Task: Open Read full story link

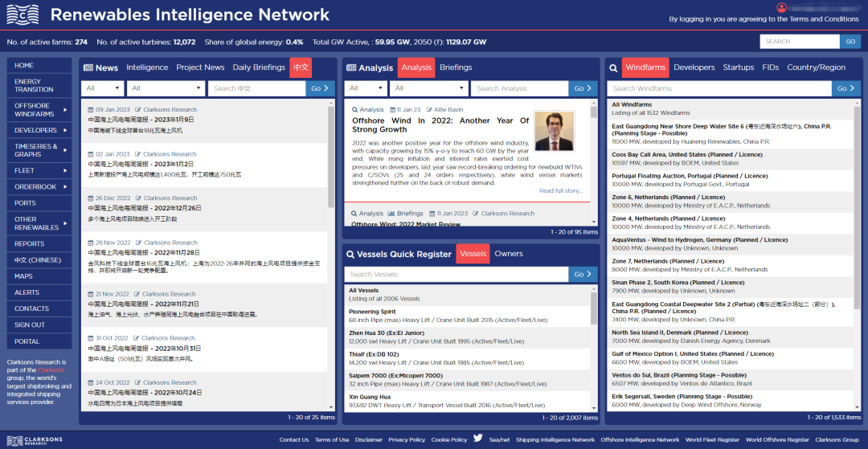Action: click(x=561, y=191)
